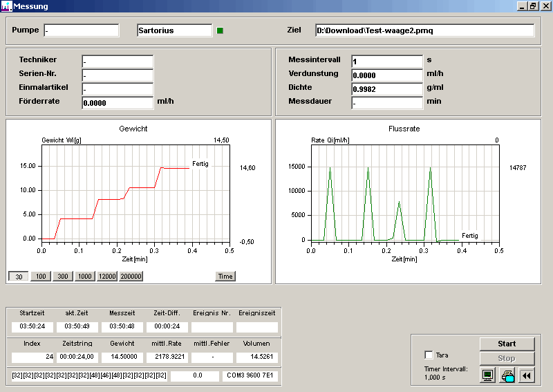
Task: Click the COM3 9600 7E1 port status
Action: tap(250, 376)
